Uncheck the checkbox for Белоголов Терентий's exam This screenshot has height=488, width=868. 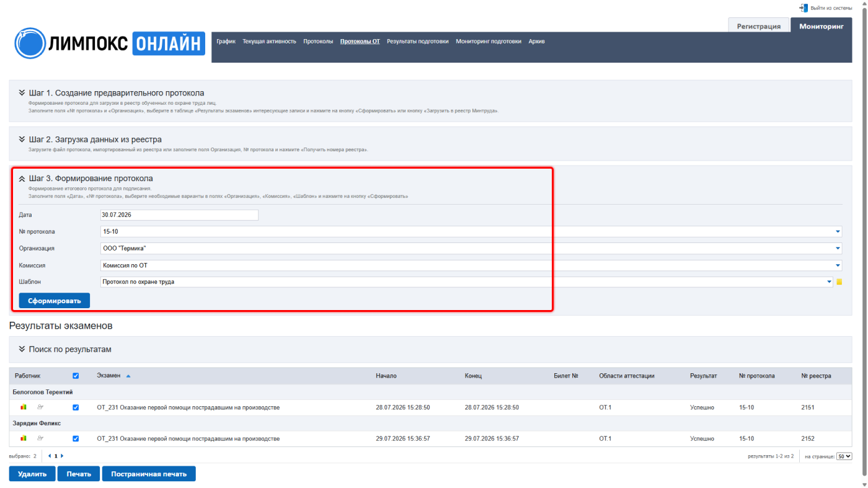coord(76,407)
